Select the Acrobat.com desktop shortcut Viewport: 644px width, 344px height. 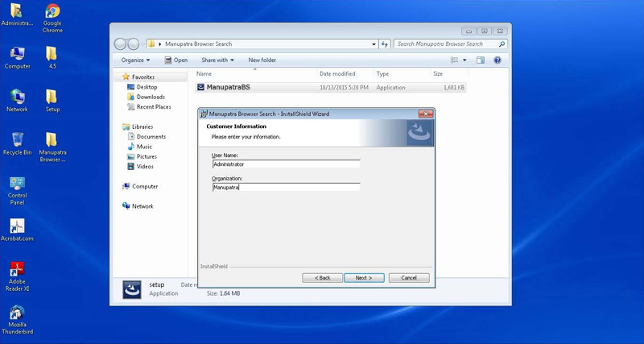17,230
